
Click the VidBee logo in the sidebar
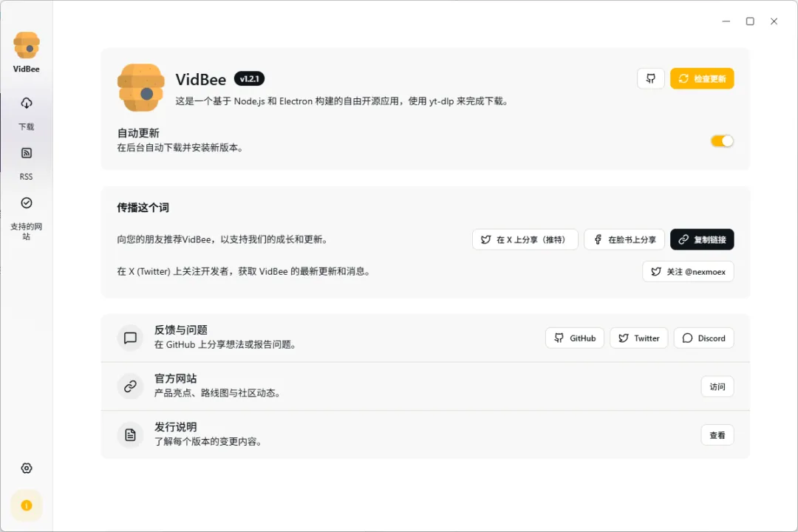[27, 45]
